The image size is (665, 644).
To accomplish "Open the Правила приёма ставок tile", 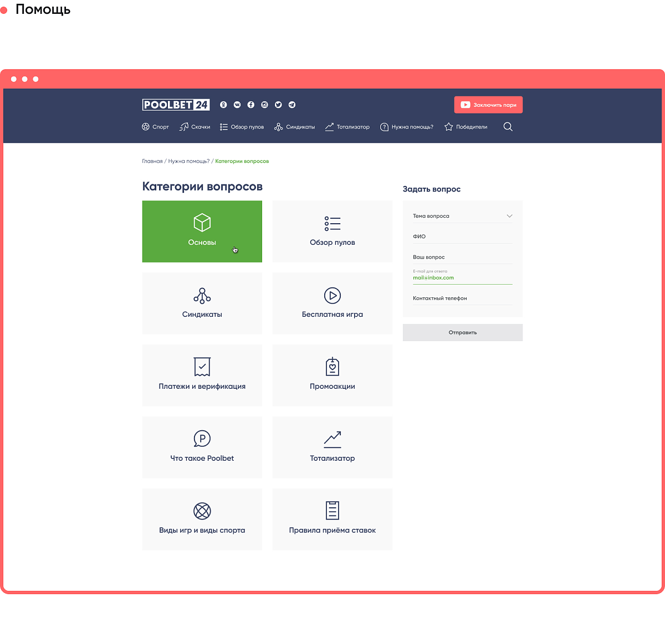I will (332, 519).
